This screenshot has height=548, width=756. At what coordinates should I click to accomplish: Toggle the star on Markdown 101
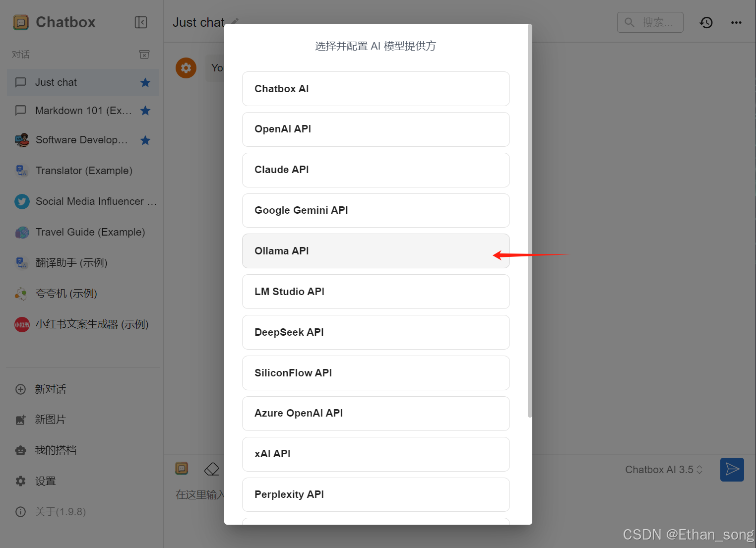pos(145,111)
